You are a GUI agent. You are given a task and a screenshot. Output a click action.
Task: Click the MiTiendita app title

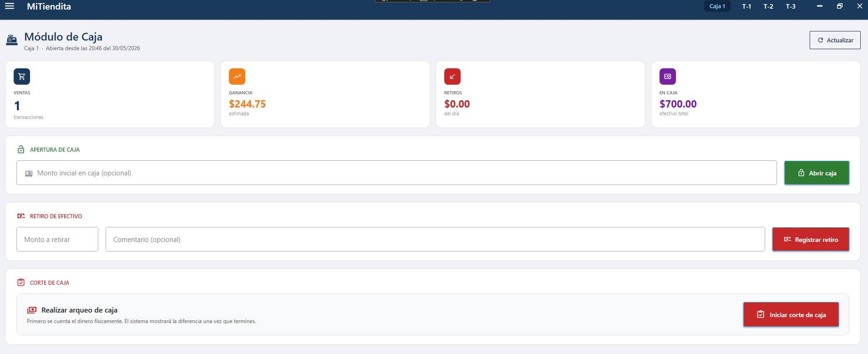(x=49, y=6)
